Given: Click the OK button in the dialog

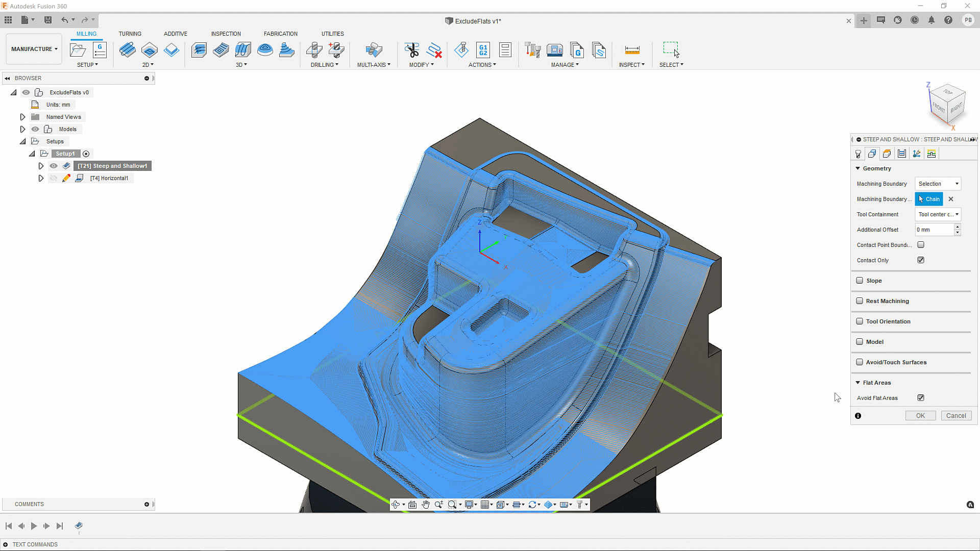Looking at the screenshot, I should coord(920,415).
